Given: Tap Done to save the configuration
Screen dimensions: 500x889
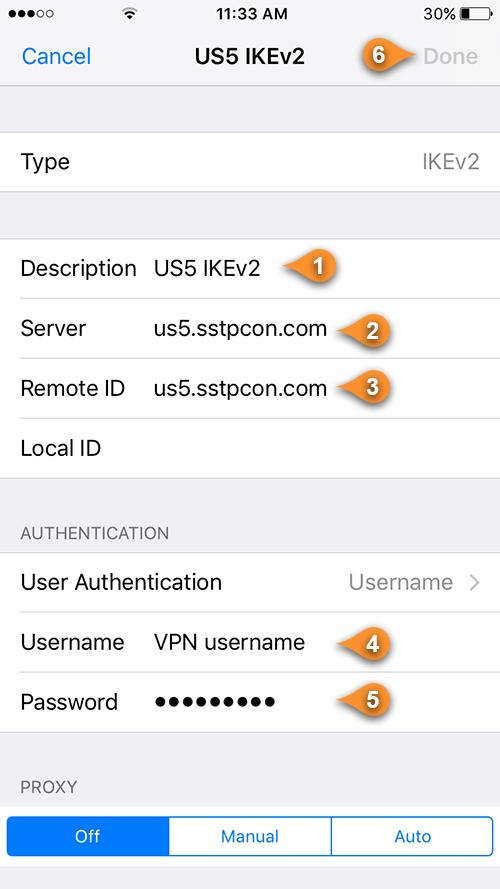Looking at the screenshot, I should pos(451,56).
